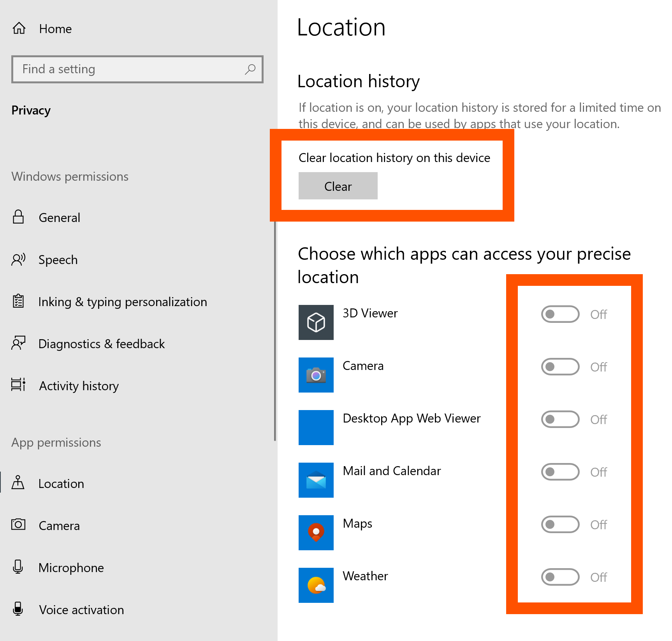Open the 3D Viewer app icon
Viewport: 672px width, 641px height.
click(316, 322)
